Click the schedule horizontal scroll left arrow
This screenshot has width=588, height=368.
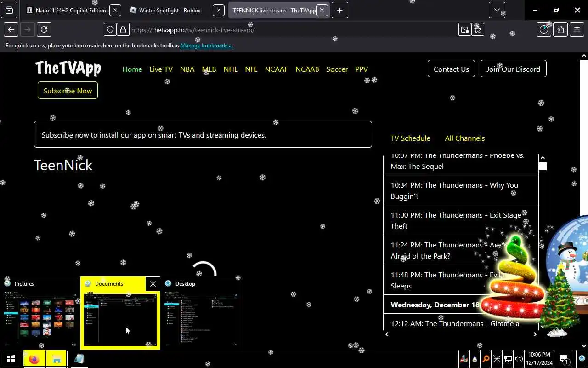point(387,334)
